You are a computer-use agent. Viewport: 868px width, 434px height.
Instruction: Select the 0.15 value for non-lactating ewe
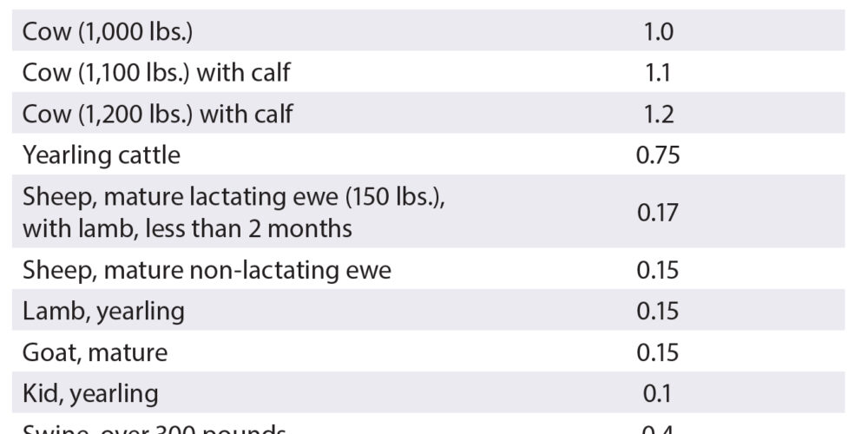[x=659, y=270]
